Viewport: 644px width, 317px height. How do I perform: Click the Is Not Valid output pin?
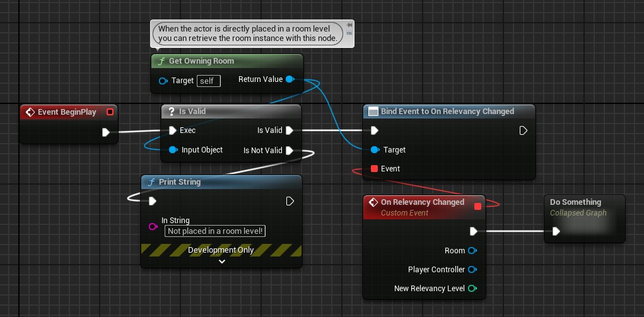[289, 151]
